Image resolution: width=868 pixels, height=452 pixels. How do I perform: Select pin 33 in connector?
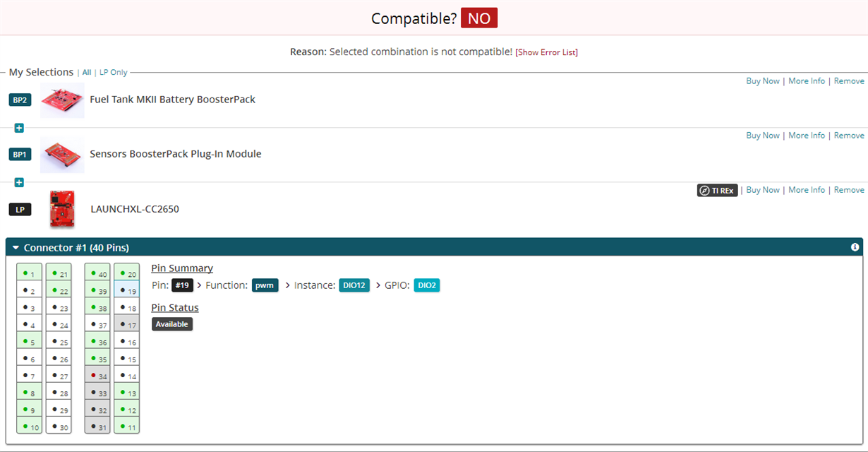[x=97, y=393]
